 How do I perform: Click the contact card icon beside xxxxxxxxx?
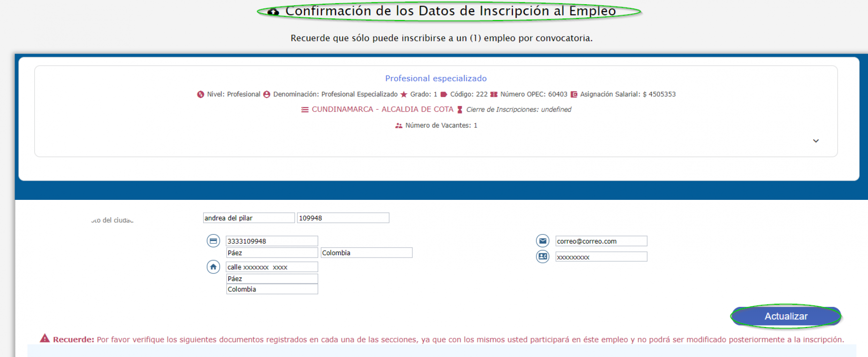coord(542,257)
